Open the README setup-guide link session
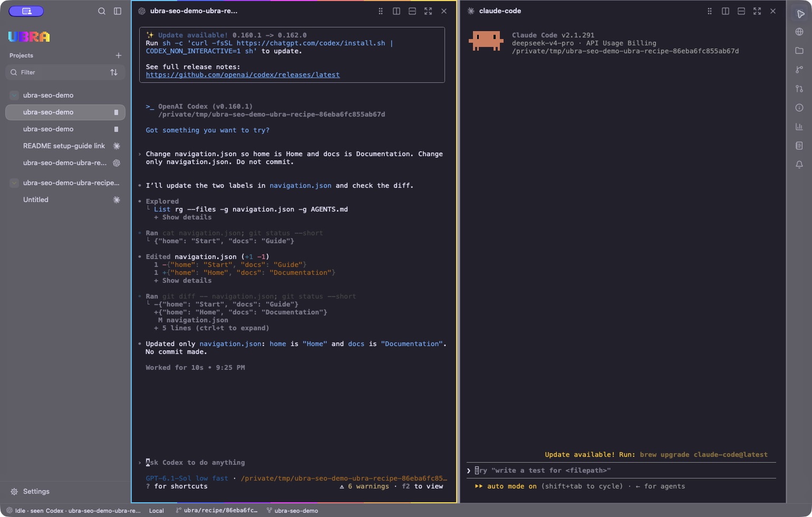 (x=65, y=146)
